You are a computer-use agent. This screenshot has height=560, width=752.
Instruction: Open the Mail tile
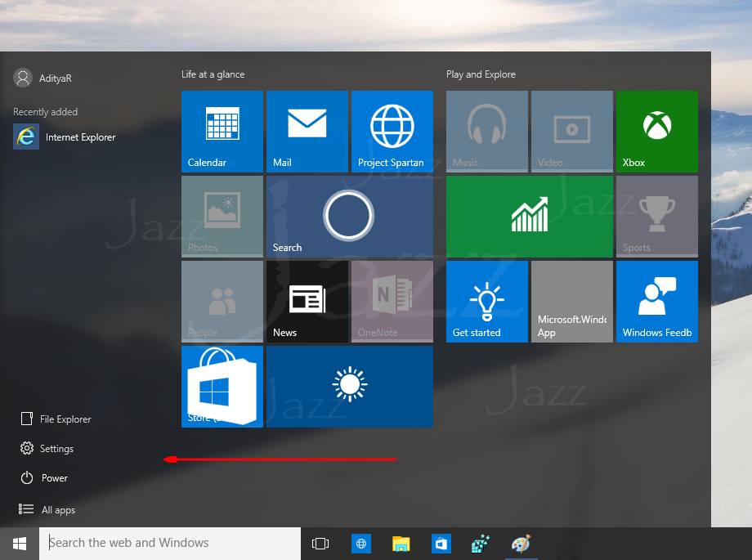(x=307, y=132)
